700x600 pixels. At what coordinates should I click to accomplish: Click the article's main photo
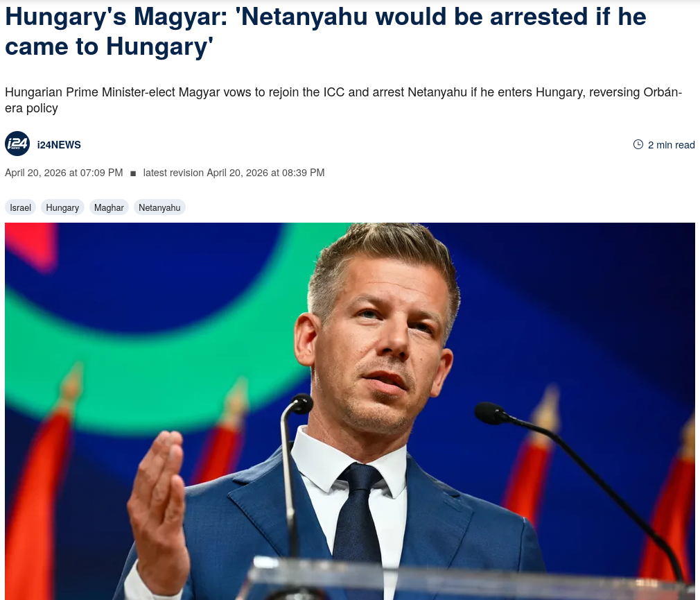(x=350, y=411)
